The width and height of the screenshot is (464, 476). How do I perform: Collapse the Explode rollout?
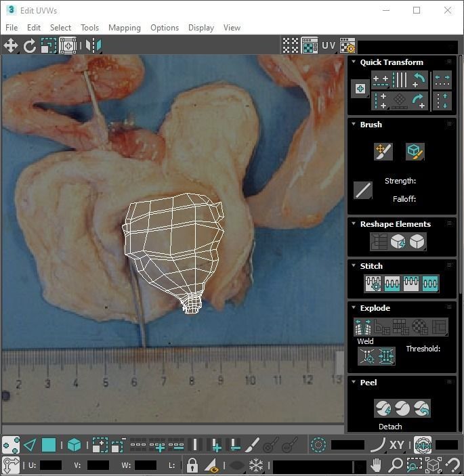353,307
